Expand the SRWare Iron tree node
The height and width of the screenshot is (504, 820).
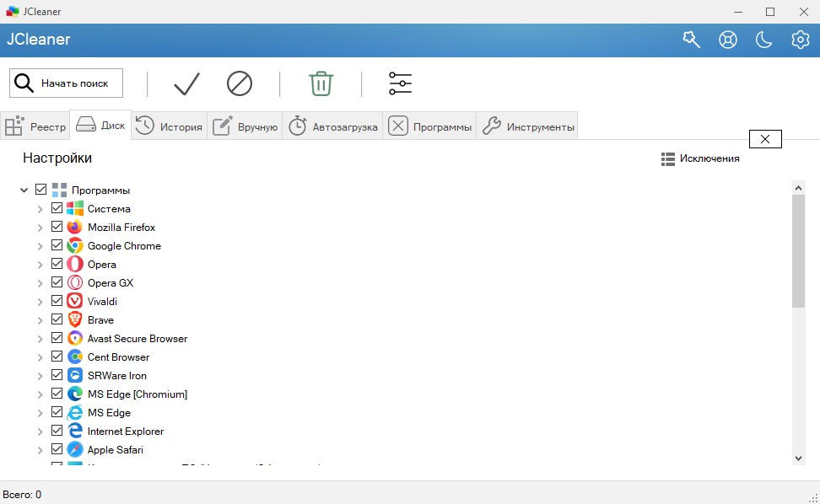click(x=40, y=376)
